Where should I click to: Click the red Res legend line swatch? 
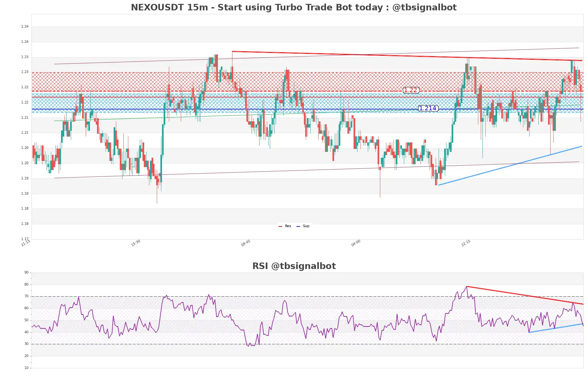(280, 227)
